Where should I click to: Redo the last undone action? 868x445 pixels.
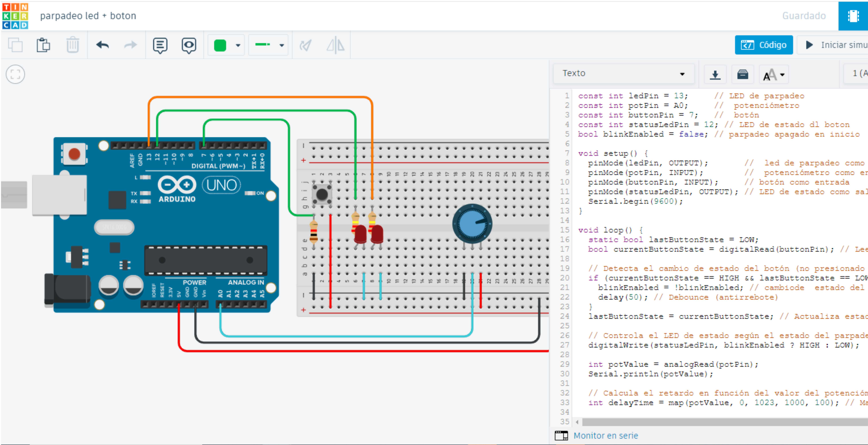(x=130, y=45)
